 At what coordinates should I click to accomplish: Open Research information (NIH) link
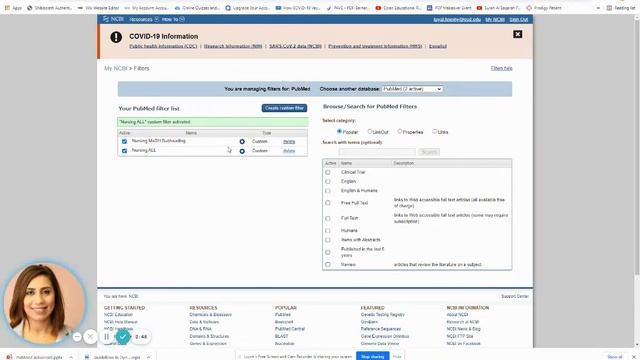pos(233,46)
